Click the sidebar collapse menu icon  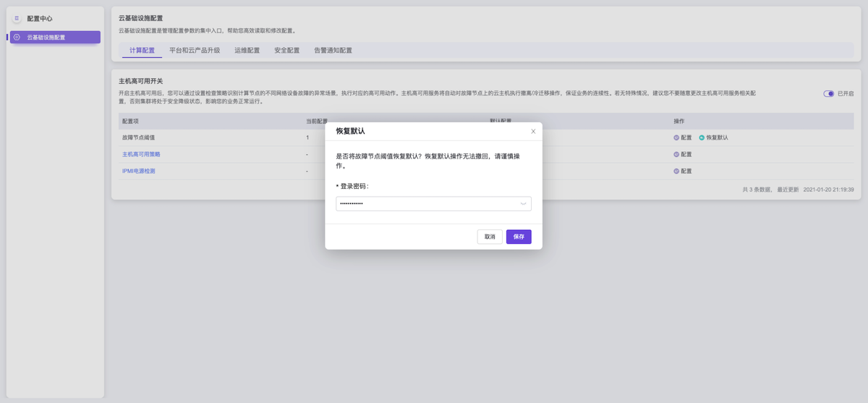[17, 19]
